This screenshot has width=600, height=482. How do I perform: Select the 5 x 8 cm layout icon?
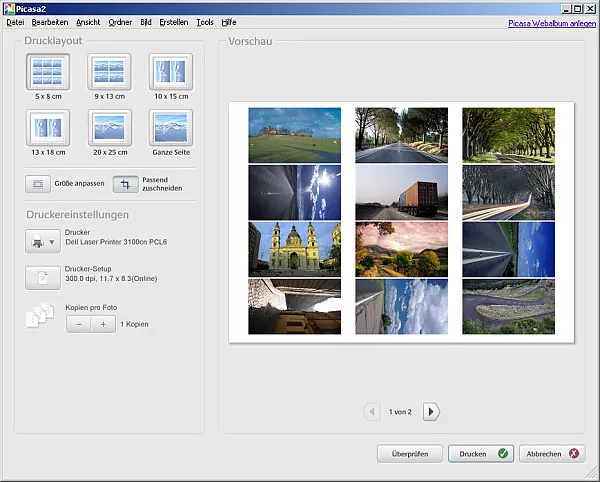pyautogui.click(x=49, y=72)
